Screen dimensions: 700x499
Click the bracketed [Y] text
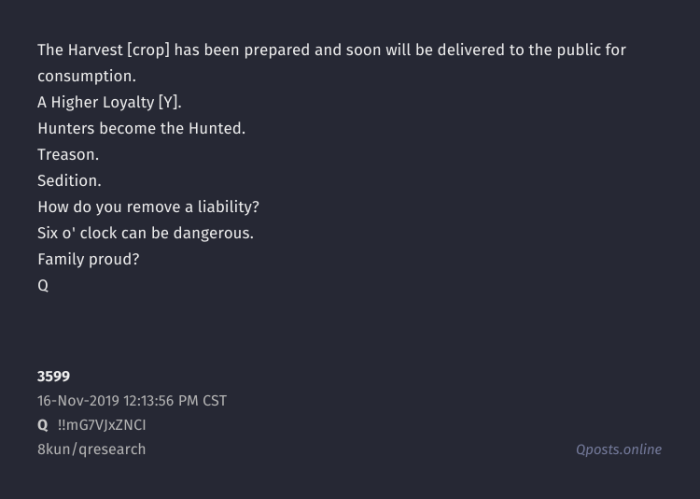point(167,102)
